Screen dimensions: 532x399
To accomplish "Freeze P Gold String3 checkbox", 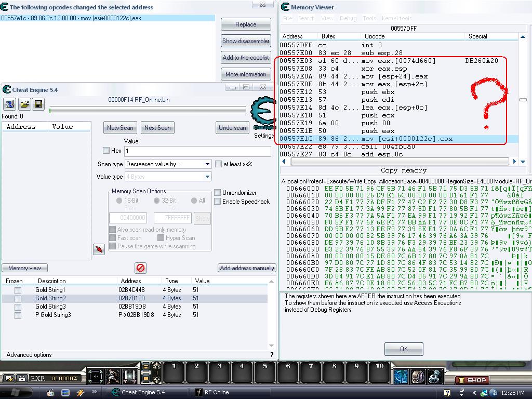I will (18, 315).
